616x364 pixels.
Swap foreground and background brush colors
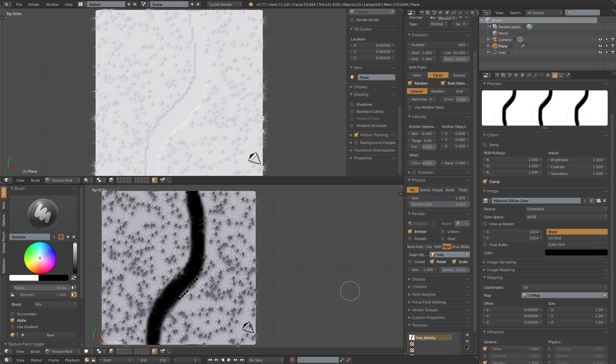pos(74,278)
